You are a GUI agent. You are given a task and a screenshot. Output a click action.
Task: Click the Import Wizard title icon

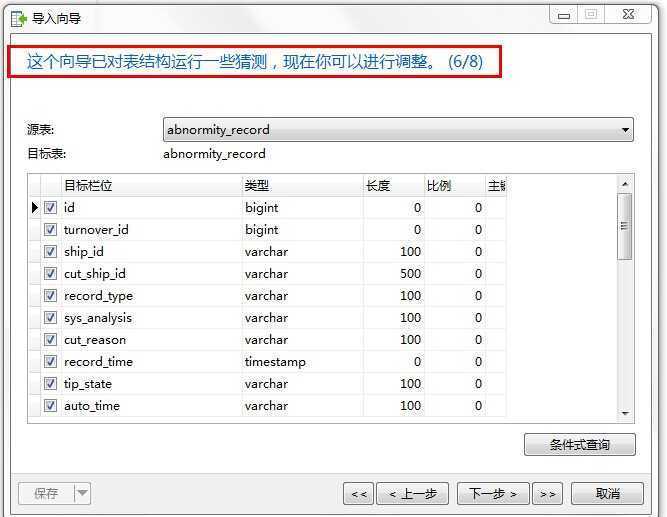[19, 18]
